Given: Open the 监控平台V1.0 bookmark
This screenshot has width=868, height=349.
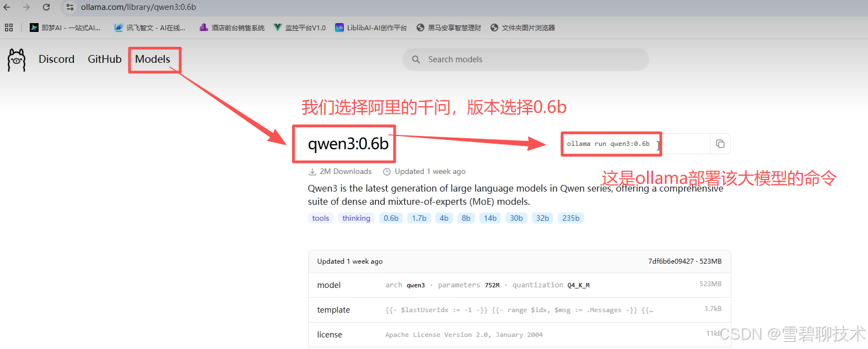Looking at the screenshot, I should pos(300,28).
